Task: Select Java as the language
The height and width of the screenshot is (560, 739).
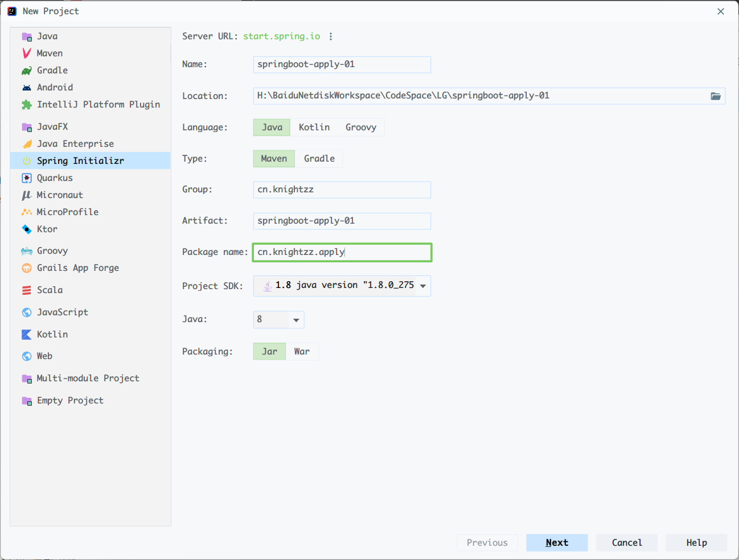Action: pos(272,127)
